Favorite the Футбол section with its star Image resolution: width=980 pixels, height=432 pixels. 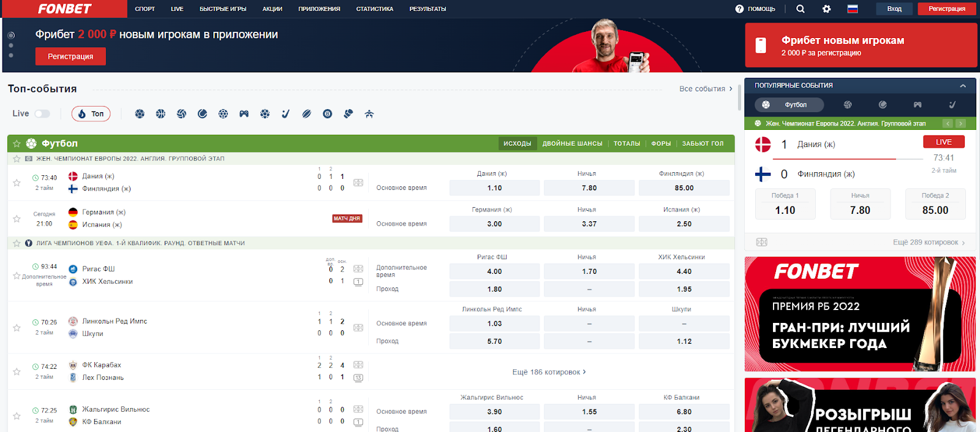tap(17, 143)
